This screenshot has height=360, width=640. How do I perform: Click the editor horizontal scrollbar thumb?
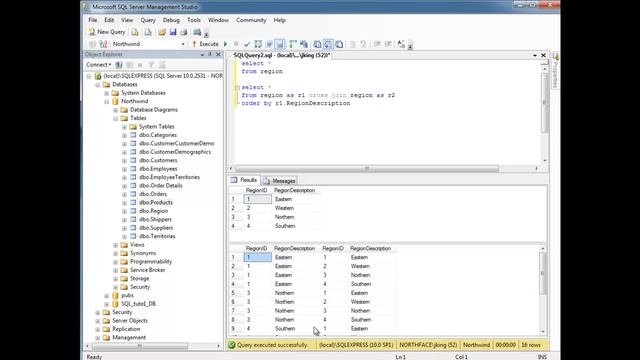pos(367,168)
